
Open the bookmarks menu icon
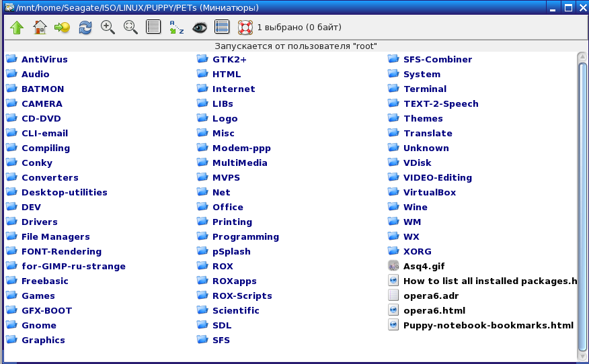click(63, 28)
